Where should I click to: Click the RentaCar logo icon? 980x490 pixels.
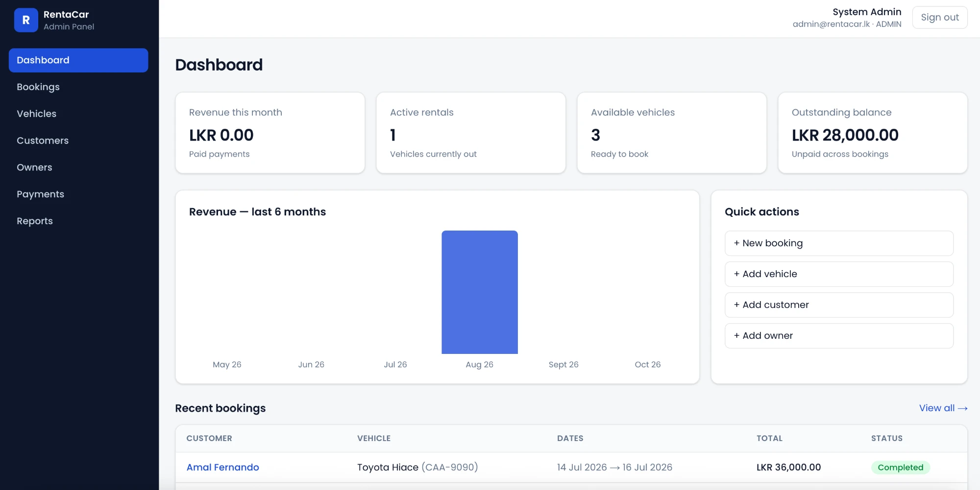[26, 20]
